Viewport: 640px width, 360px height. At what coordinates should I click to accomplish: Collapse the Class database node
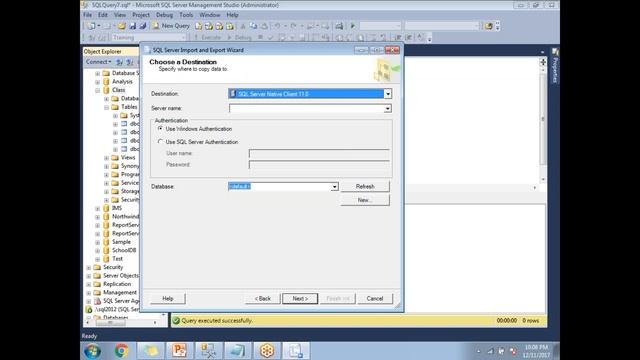click(98, 90)
